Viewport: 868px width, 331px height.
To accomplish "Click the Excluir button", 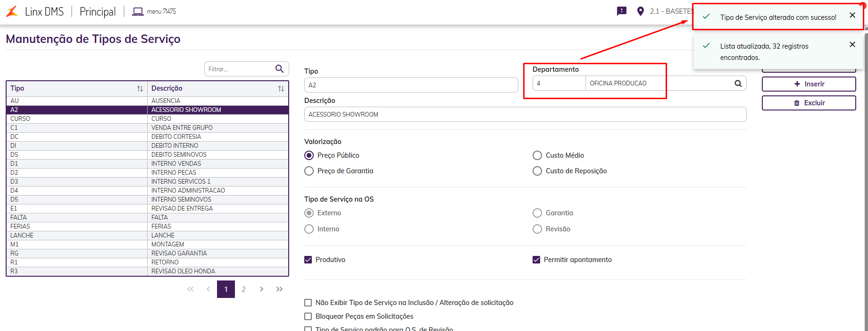I will (809, 103).
